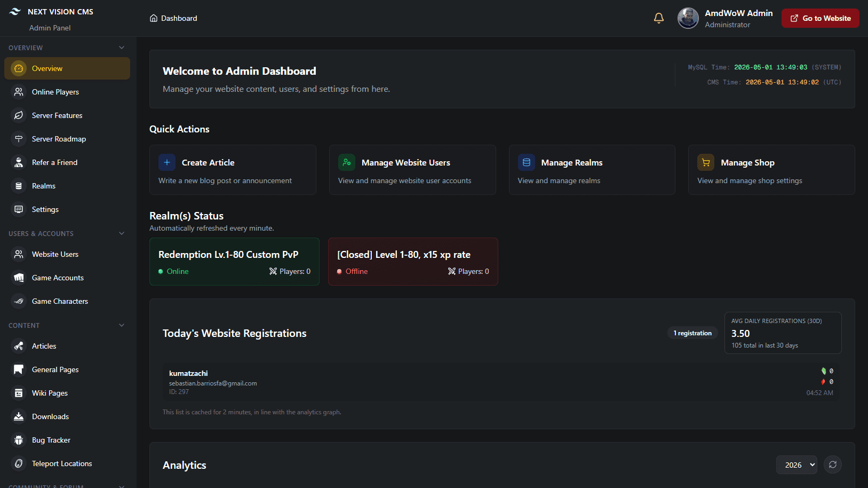Open the Game Accounts menu item
The image size is (868, 488).
point(67,278)
